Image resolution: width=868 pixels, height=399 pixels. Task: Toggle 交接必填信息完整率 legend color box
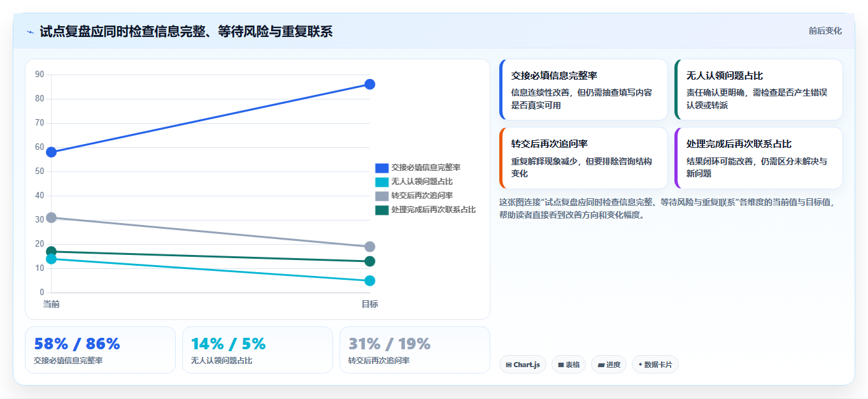(x=381, y=168)
